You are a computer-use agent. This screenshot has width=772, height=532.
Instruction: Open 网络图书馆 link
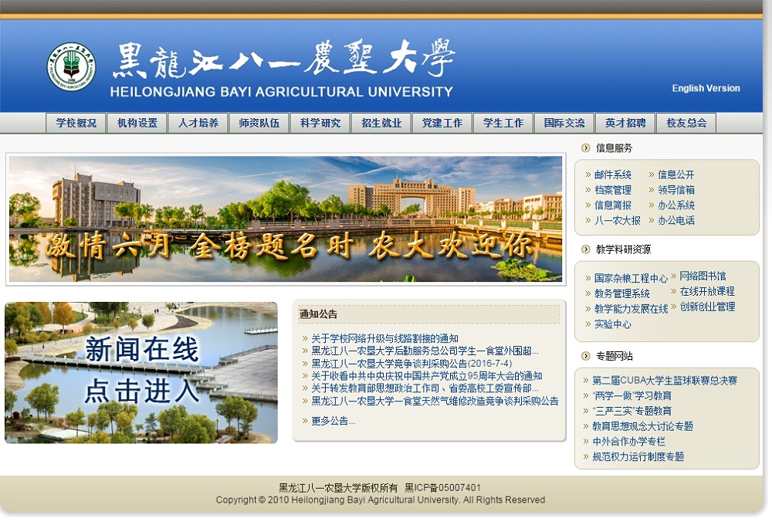[703, 276]
